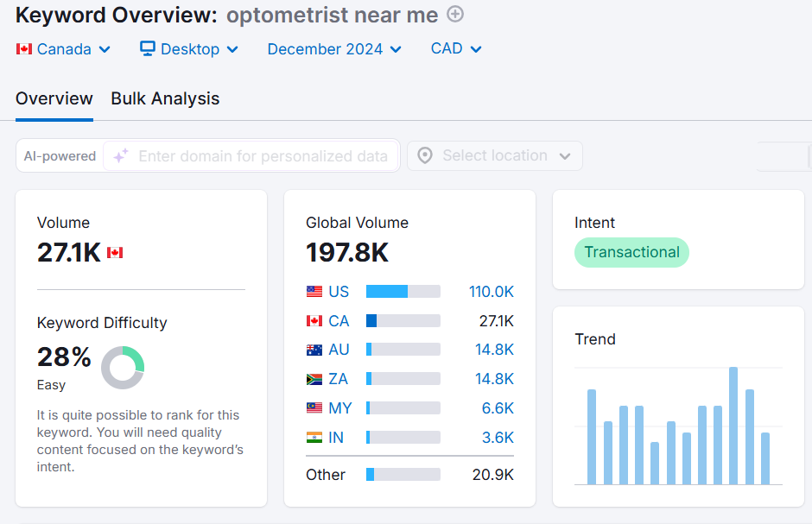Click the AI sparkle icon in the domain field
Viewport: 812px width, 524px height.
121,155
